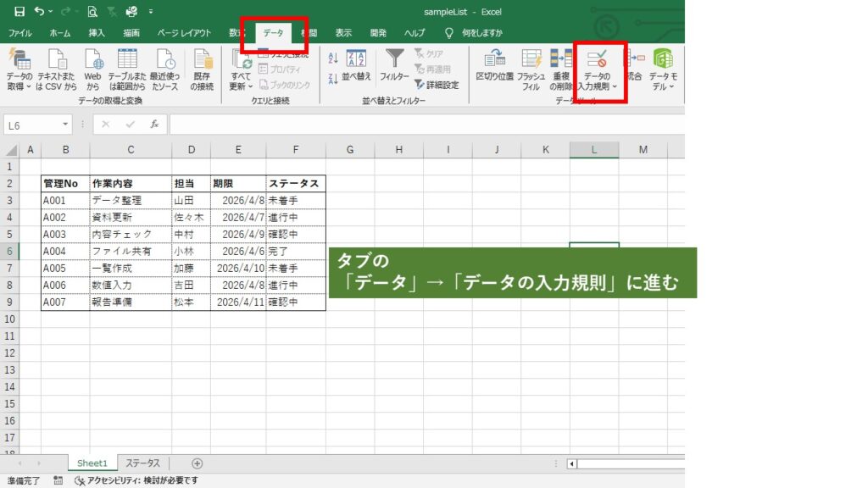Viewport: 868px width, 488px height.
Task: Expand the Refresh All (すべて更新) dropdown
Action: [241, 86]
